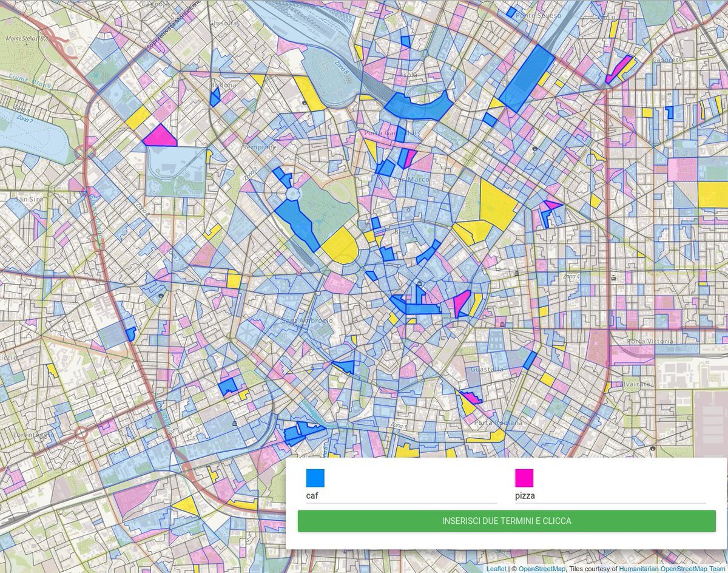Focus the text field containing 'pizza'
Image resolution: width=728 pixels, height=573 pixels.
(610, 496)
